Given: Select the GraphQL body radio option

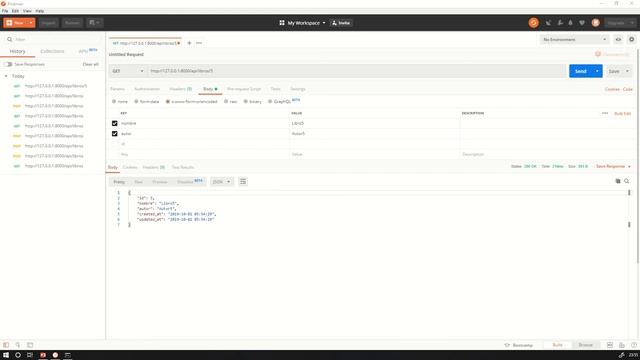Looking at the screenshot, I should [270, 101].
